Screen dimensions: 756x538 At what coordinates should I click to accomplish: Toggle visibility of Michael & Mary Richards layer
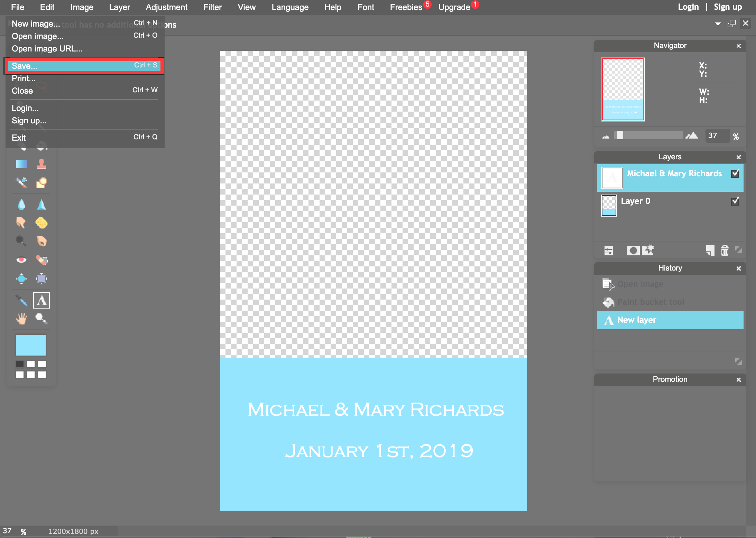click(x=735, y=173)
